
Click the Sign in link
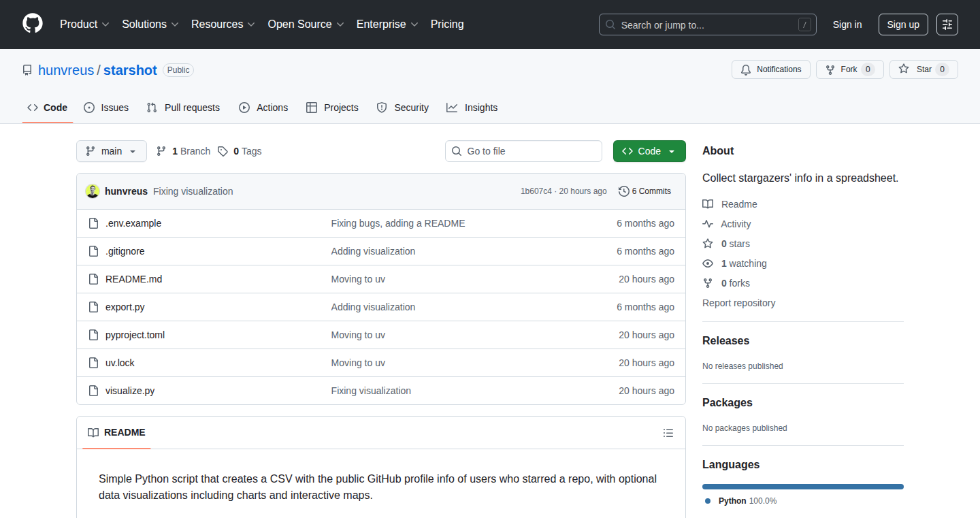tap(847, 25)
